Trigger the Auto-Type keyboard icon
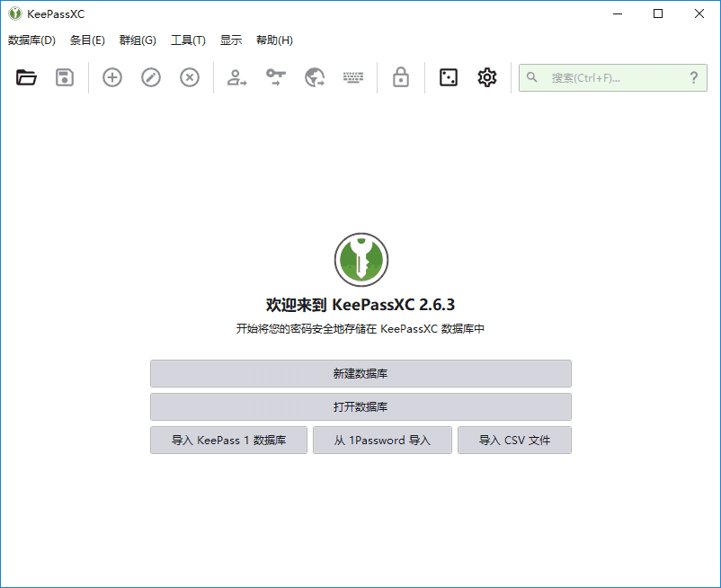This screenshot has width=721, height=588. pyautogui.click(x=352, y=77)
